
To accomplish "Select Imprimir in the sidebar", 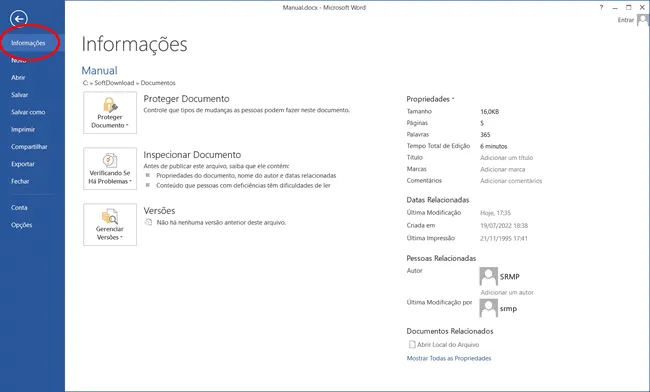I will 23,130.
